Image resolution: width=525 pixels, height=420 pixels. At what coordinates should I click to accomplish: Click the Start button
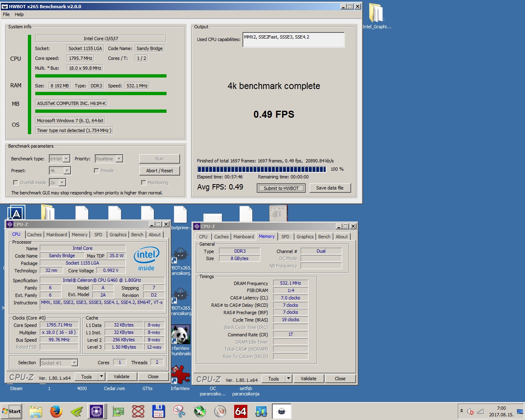[11, 411]
